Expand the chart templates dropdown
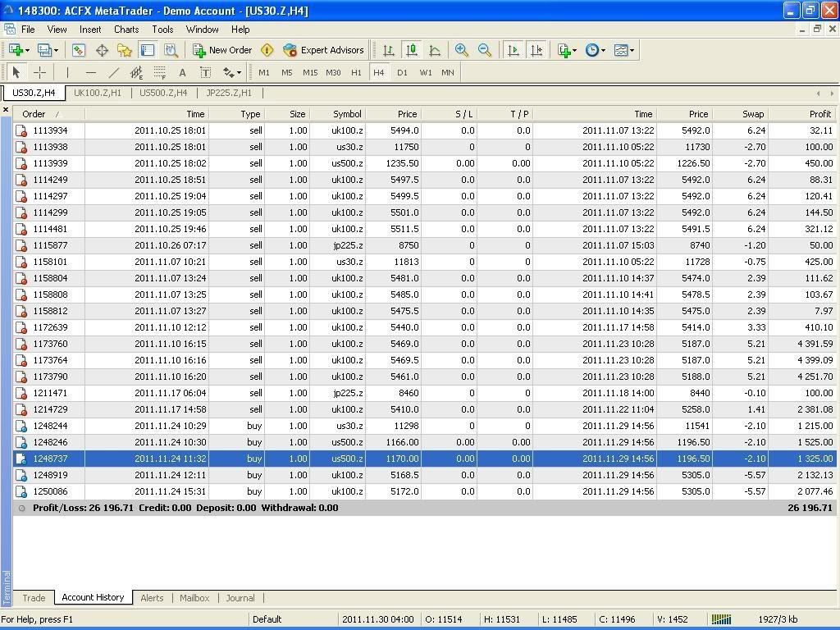This screenshot has width=840, height=630. pos(631,51)
